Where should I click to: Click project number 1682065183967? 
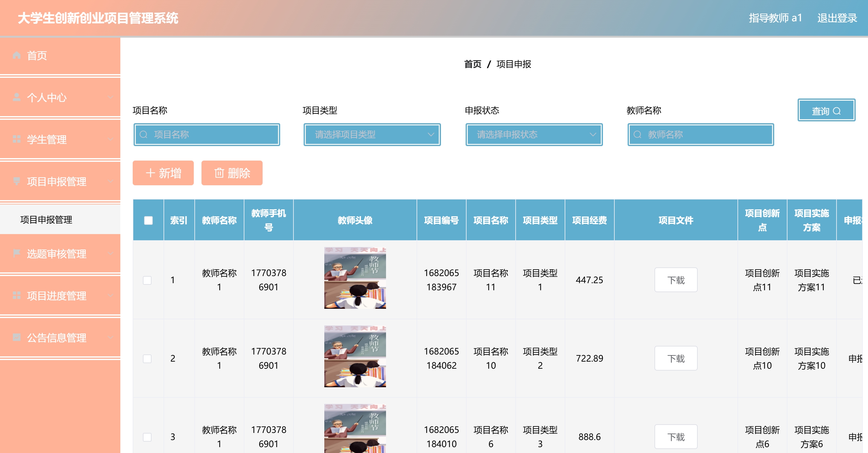pos(442,280)
